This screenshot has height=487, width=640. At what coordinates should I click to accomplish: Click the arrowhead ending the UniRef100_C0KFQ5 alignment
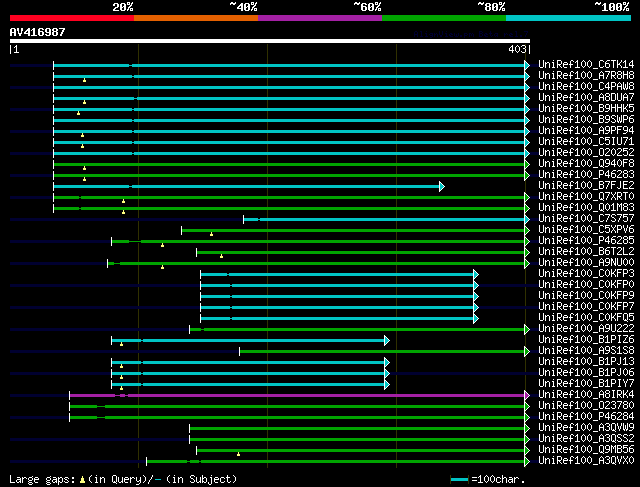476,318
